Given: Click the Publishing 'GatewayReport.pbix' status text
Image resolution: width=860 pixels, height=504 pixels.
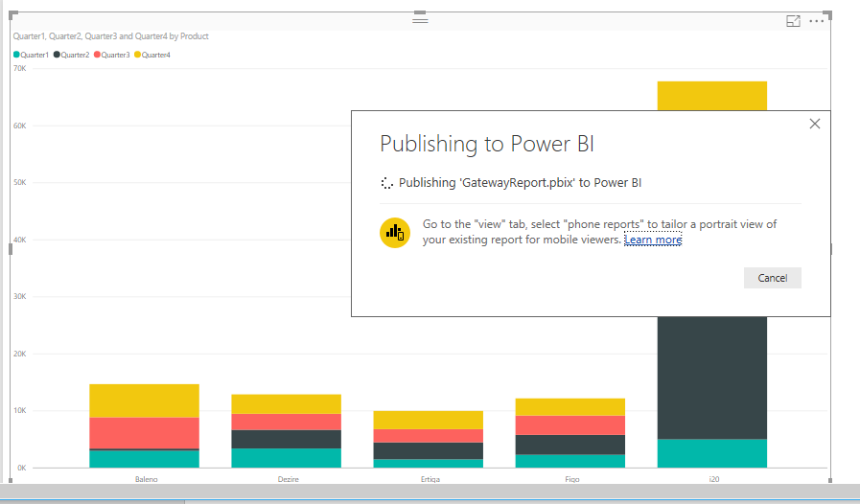Looking at the screenshot, I should click(520, 183).
